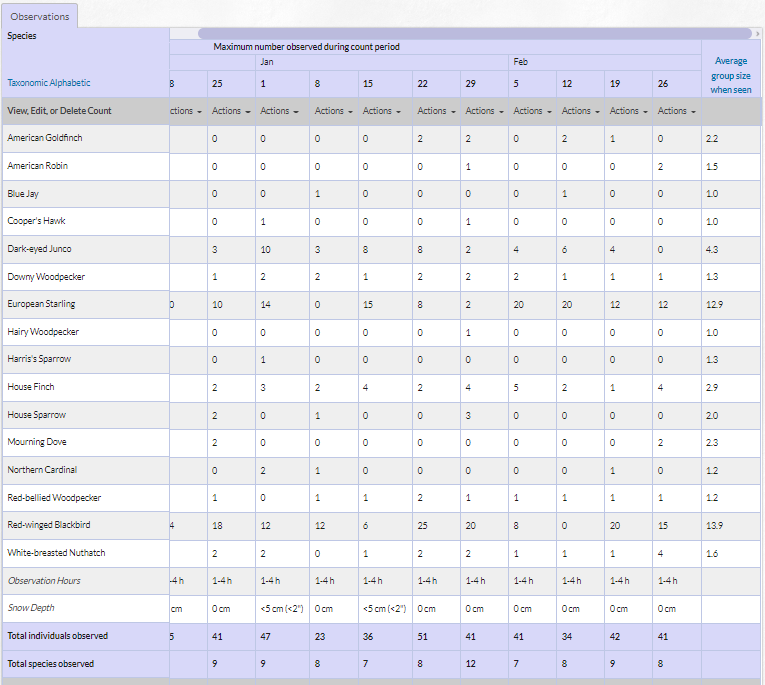The width and height of the screenshot is (765, 685).
Task: Click the Observation Hours row label
Action: [44, 581]
